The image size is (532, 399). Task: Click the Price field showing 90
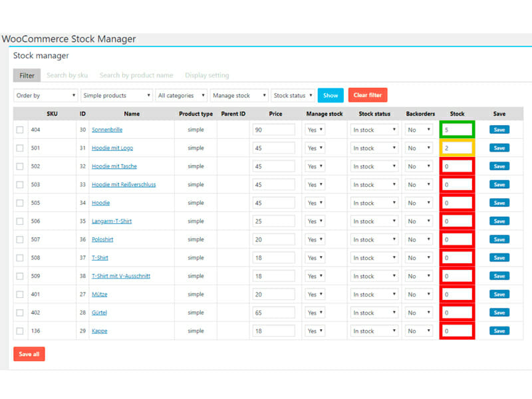(x=274, y=130)
